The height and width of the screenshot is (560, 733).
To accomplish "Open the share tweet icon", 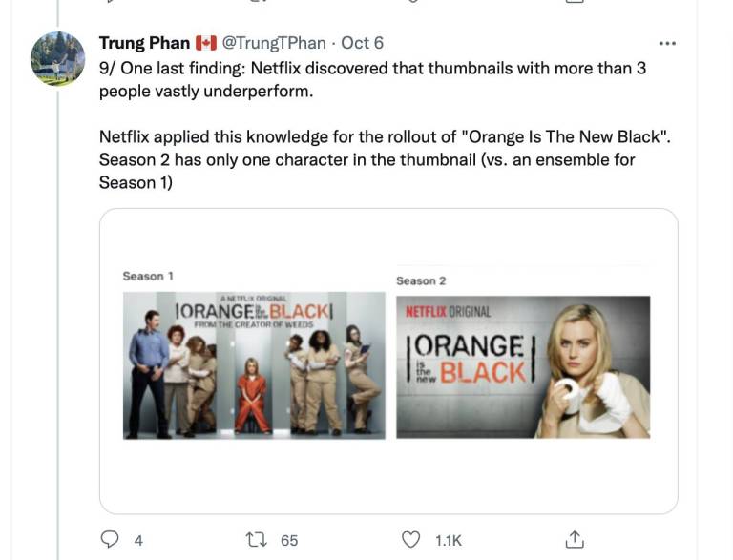I will point(574,539).
